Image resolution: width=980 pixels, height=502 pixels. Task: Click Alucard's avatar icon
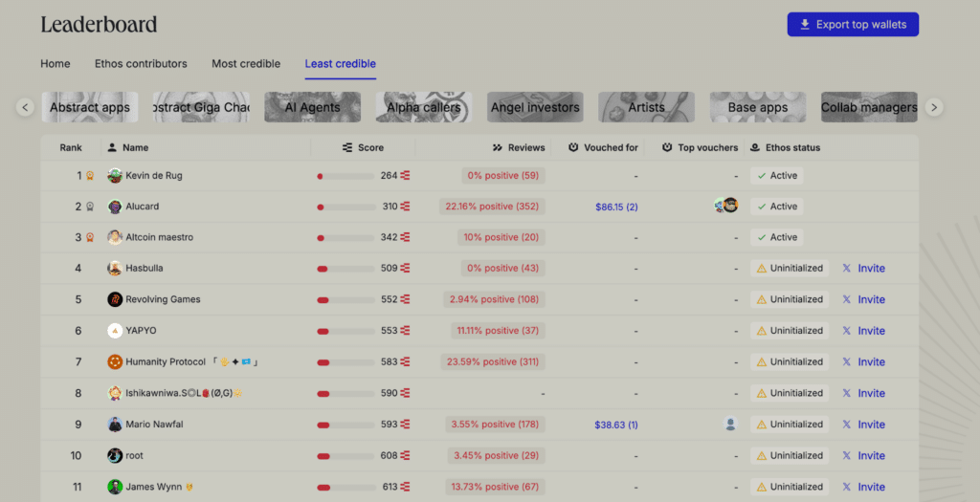click(x=115, y=207)
